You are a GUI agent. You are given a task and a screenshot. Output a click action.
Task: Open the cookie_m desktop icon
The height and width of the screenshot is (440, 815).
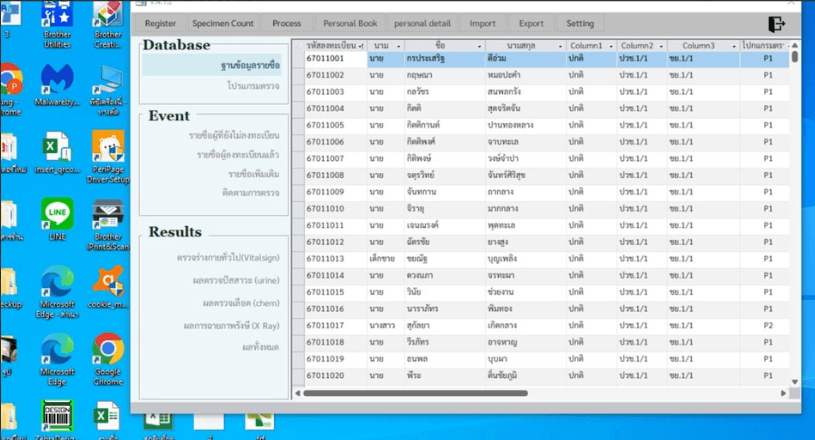point(108,287)
